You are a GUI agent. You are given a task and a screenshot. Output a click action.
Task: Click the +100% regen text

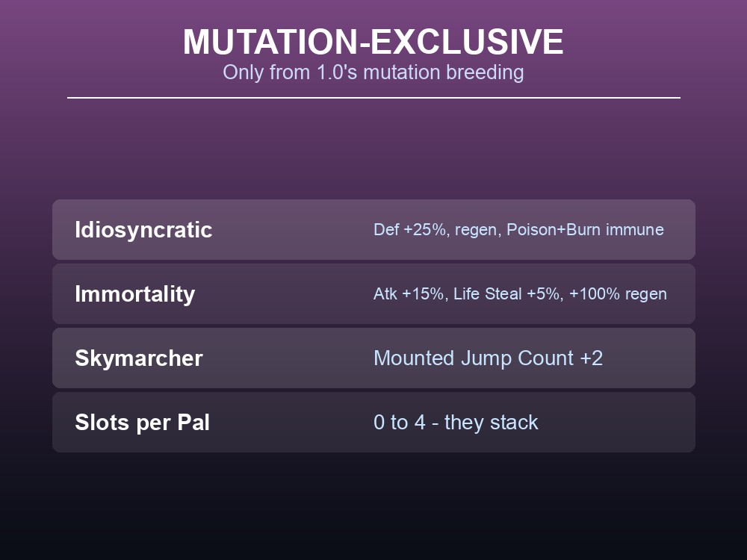(x=618, y=293)
